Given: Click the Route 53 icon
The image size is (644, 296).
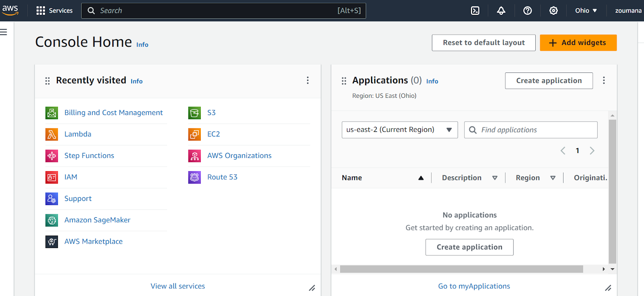Looking at the screenshot, I should tap(194, 177).
